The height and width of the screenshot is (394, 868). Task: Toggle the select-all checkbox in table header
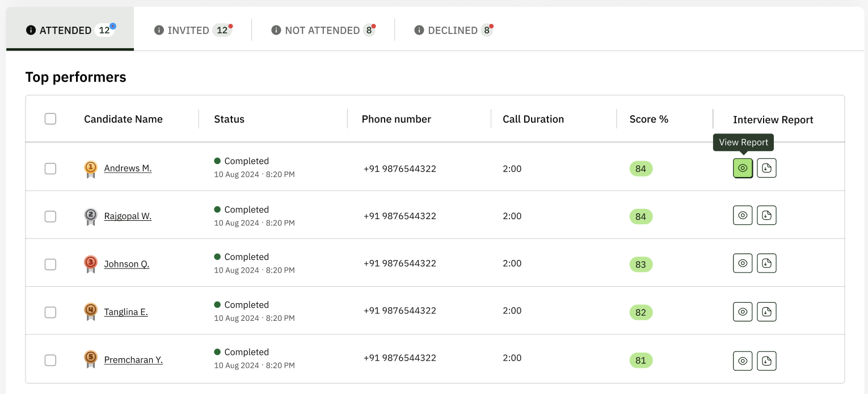(50, 119)
